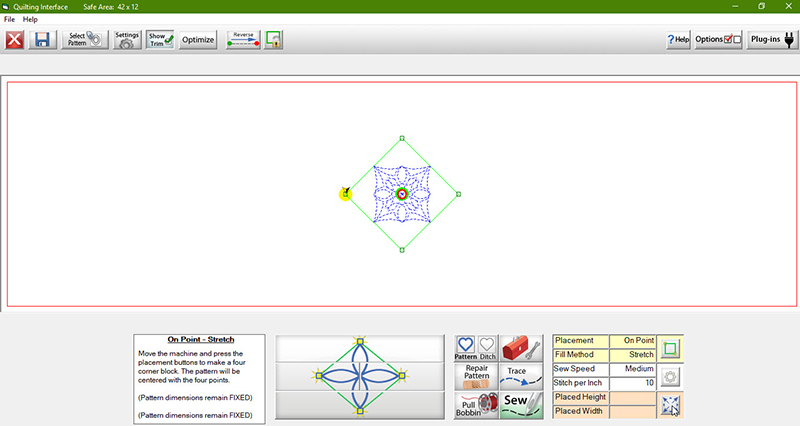Click the Optimize button
Screen dimensions: 800x426
tap(198, 40)
